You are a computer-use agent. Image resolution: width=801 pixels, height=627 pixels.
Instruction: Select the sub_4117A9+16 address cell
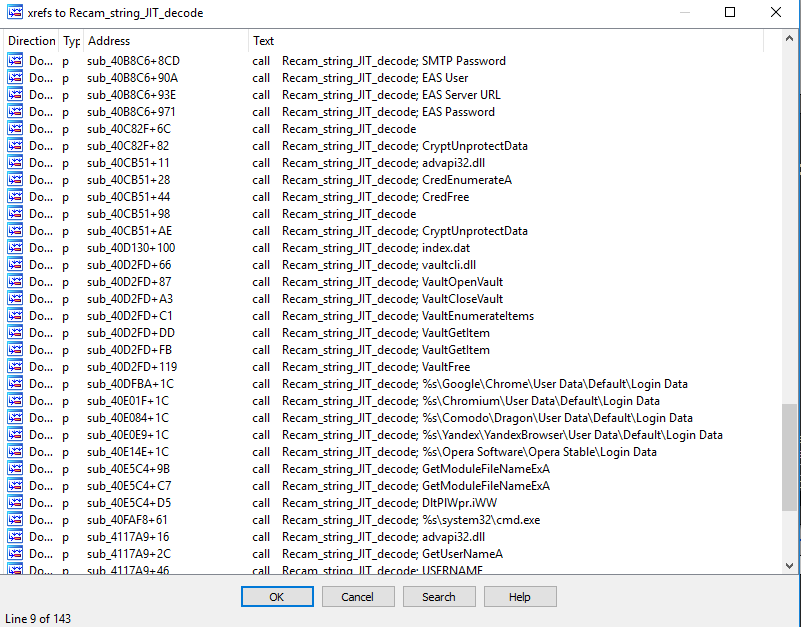pos(128,537)
